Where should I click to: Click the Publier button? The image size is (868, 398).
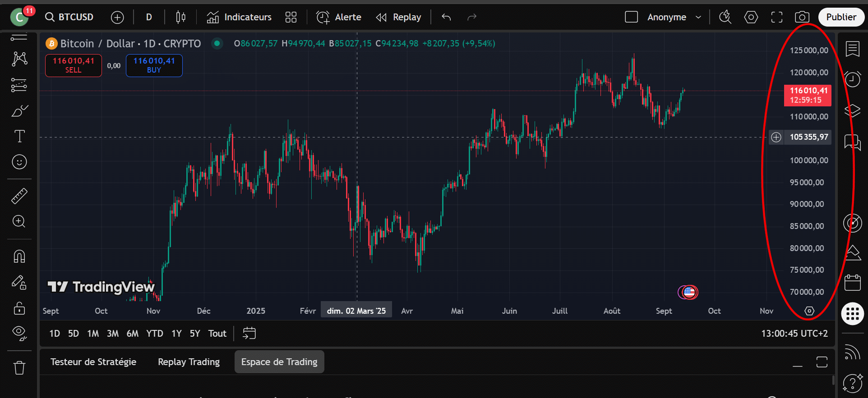pos(841,17)
